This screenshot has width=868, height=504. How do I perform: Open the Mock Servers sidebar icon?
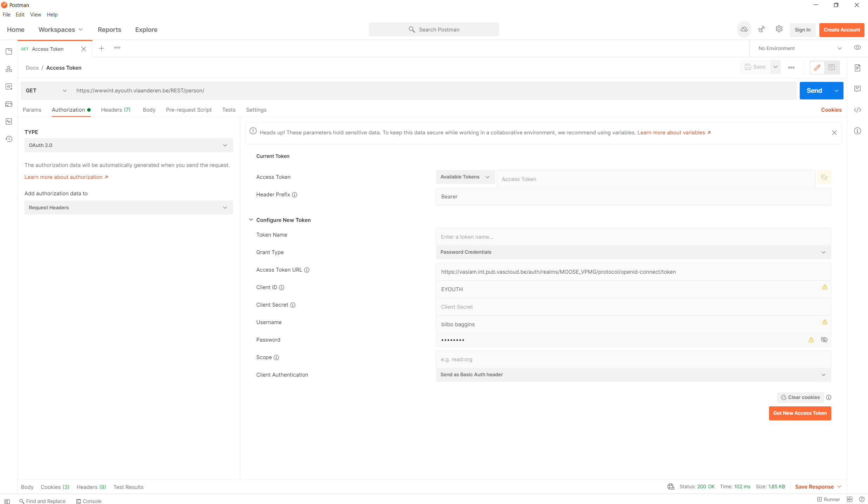tap(9, 104)
